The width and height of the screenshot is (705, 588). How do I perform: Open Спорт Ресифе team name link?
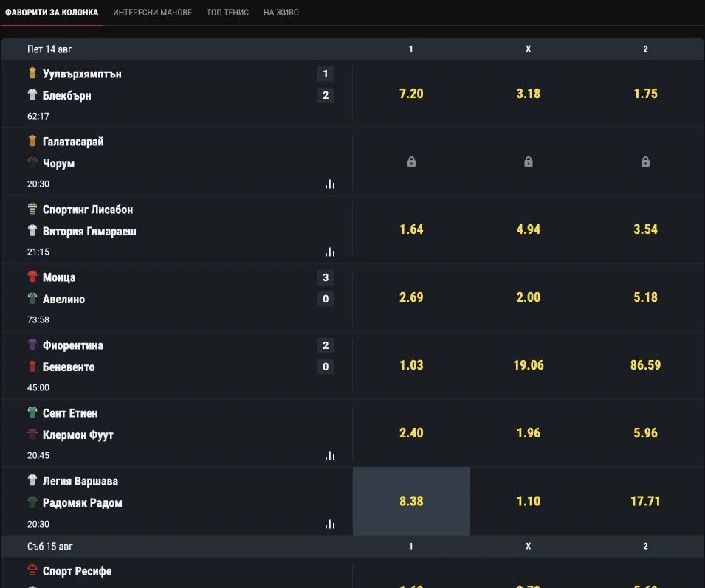click(77, 571)
